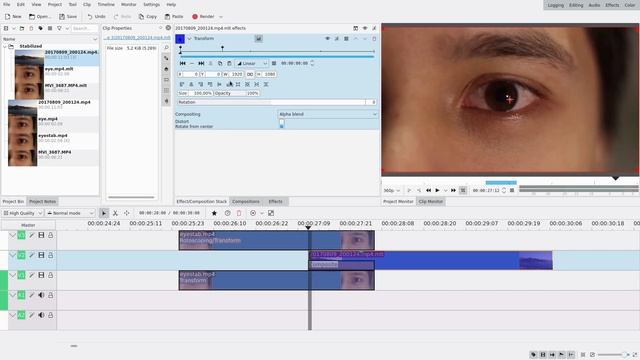Click delete effect trash icon on Transform
Viewport: 640px width, 360px height.
374,38
